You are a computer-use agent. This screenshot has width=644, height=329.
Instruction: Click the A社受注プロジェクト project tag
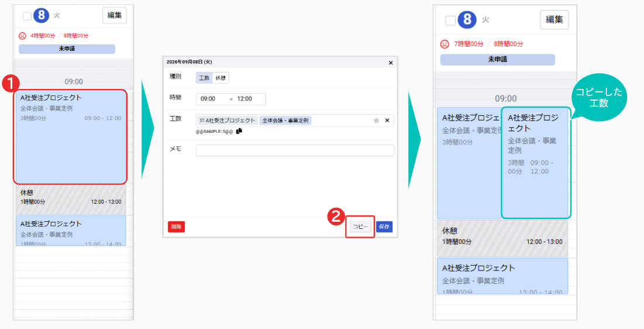(228, 121)
